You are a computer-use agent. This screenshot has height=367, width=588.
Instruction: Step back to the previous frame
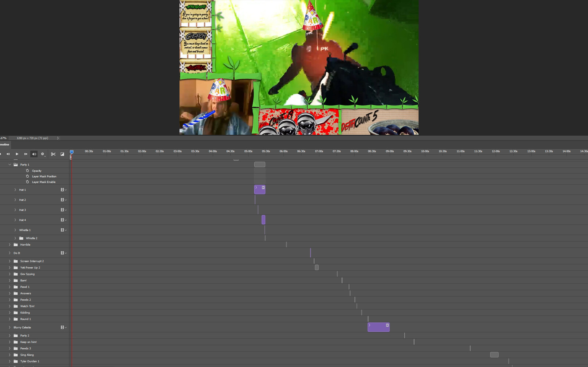[8, 154]
